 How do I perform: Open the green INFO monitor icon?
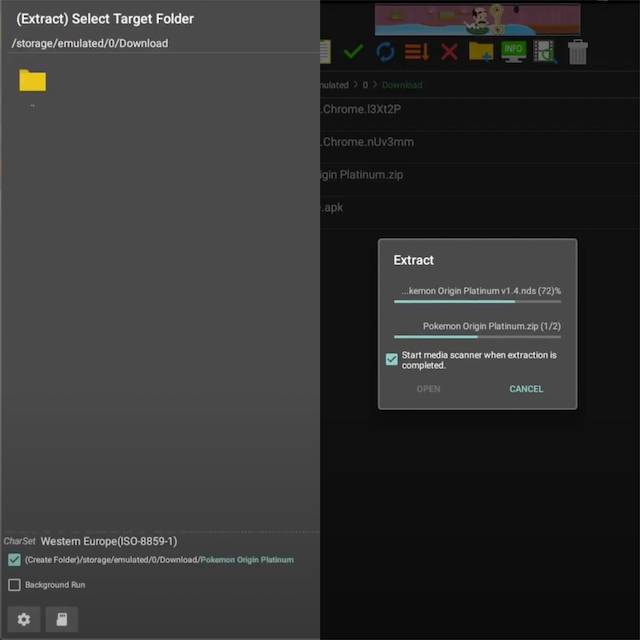coord(513,52)
